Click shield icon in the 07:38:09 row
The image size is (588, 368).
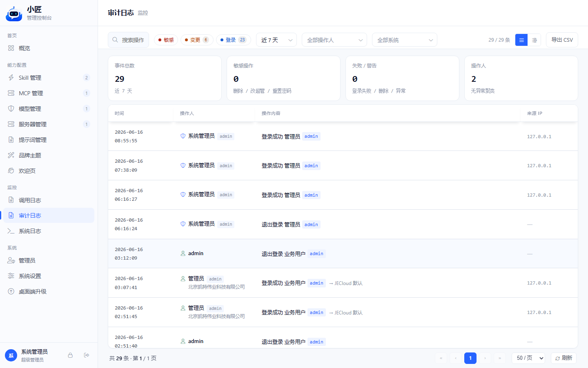tap(183, 166)
